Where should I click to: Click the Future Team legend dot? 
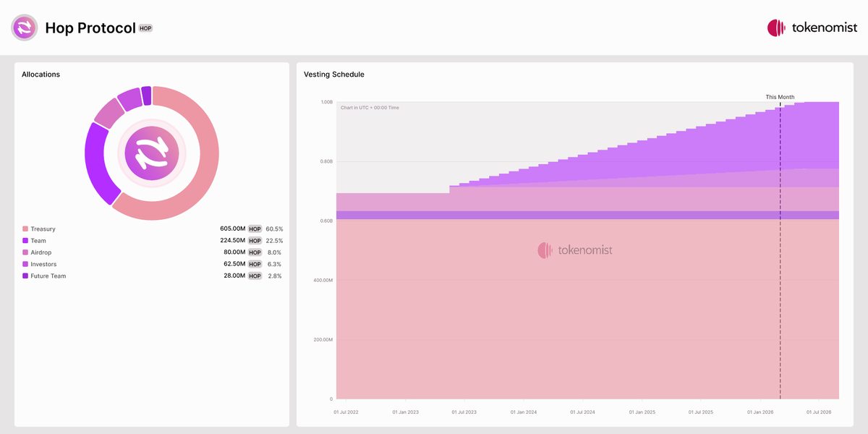[24, 276]
